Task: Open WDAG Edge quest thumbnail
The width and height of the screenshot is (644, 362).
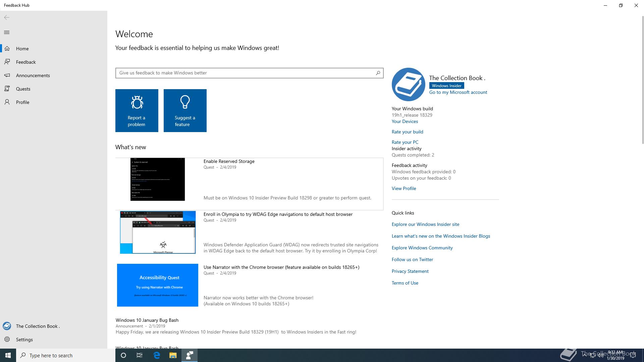Action: point(158,232)
